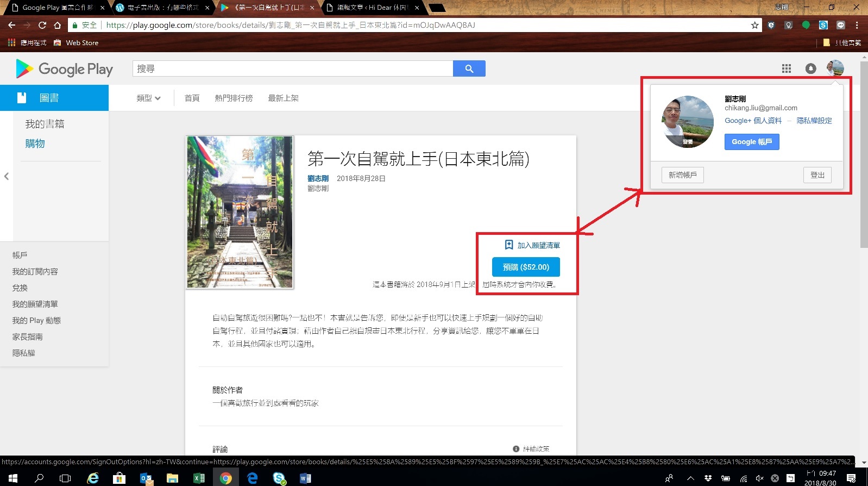Click the LINE extension icon
This screenshot has height=486, width=868.
tap(841, 25)
